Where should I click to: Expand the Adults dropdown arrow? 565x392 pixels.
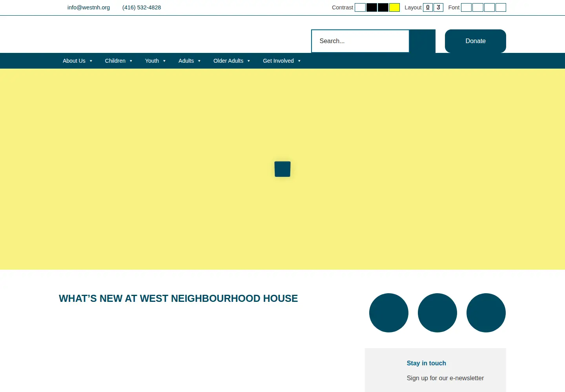click(x=199, y=61)
